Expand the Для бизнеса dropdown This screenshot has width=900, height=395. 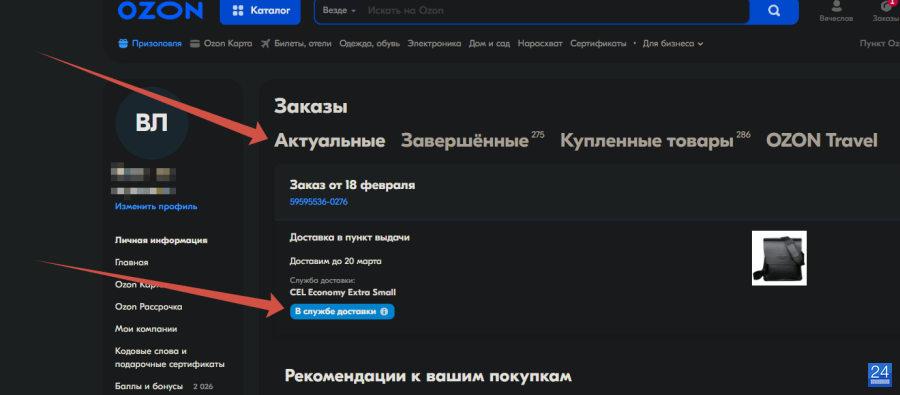(673, 44)
